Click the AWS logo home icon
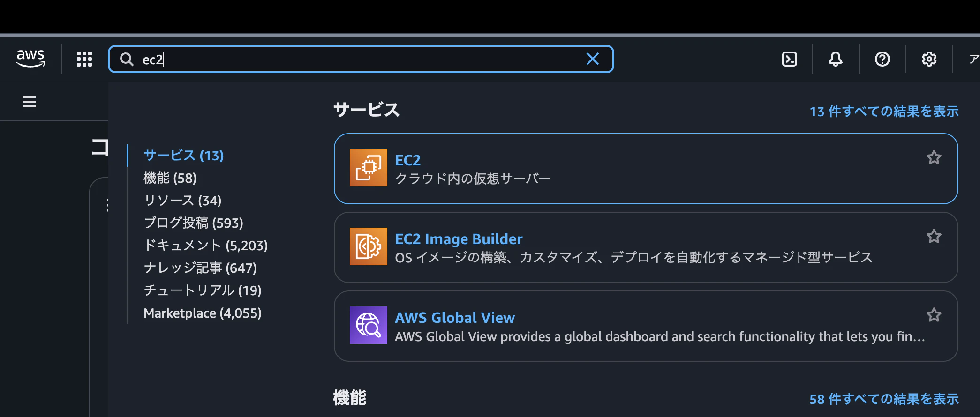 pyautogui.click(x=30, y=59)
